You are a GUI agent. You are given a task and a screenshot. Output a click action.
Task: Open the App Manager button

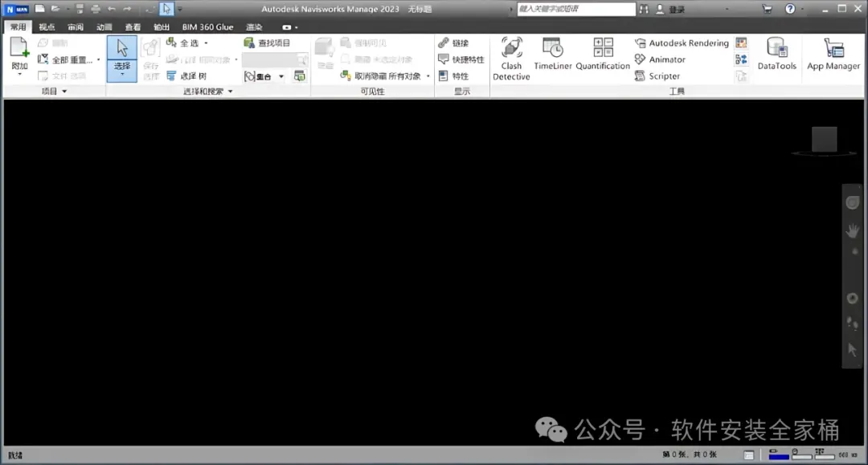[833, 54]
